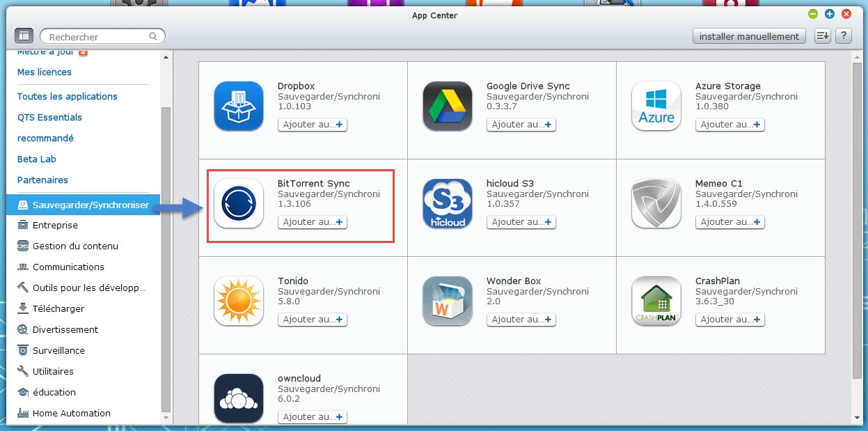Add Wonder Box with Ajouter au button
This screenshot has width=868, height=431.
521,320
